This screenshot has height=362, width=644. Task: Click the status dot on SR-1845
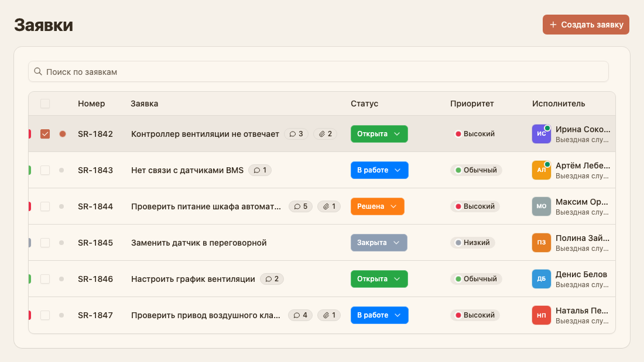click(61, 243)
